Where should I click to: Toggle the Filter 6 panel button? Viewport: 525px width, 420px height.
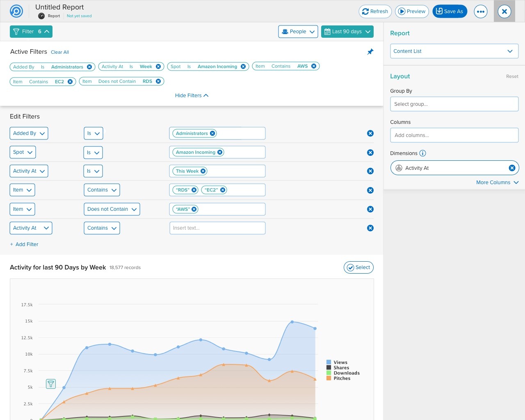(x=31, y=32)
